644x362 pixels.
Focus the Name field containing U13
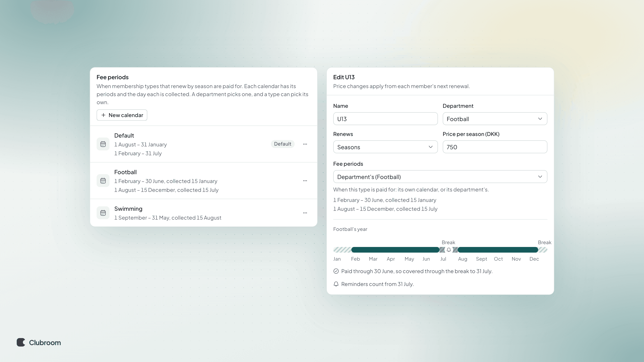[385, 119]
